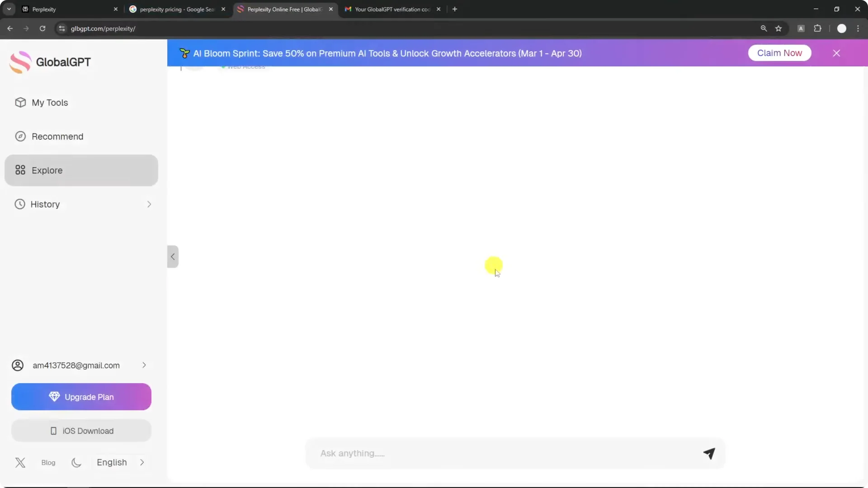The height and width of the screenshot is (488, 868).
Task: Open the Blog page
Action: click(x=48, y=462)
